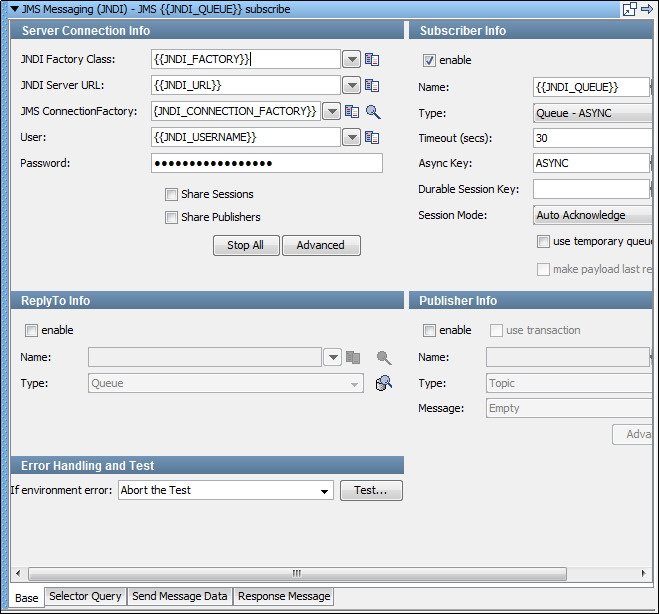Open the JNDI Factory Class dropdown
Viewport: 659px width, 614px height.
351,60
